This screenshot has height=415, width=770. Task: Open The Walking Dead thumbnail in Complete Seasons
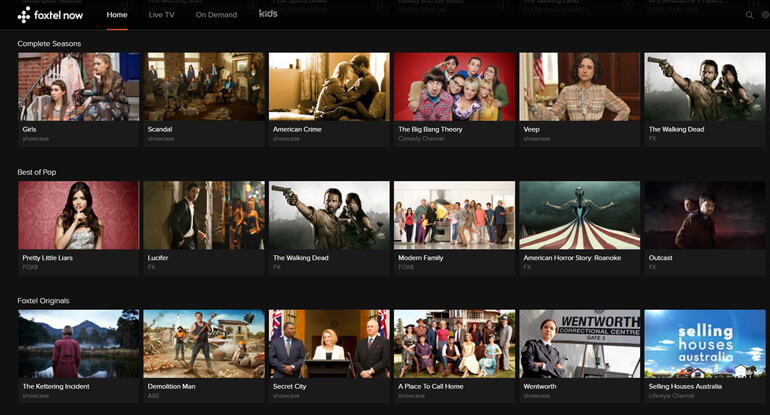coord(705,87)
